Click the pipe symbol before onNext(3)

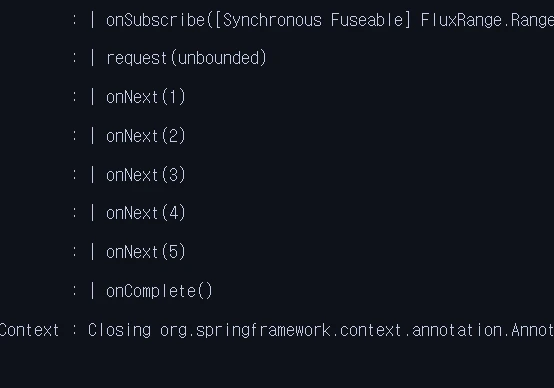coord(93,175)
